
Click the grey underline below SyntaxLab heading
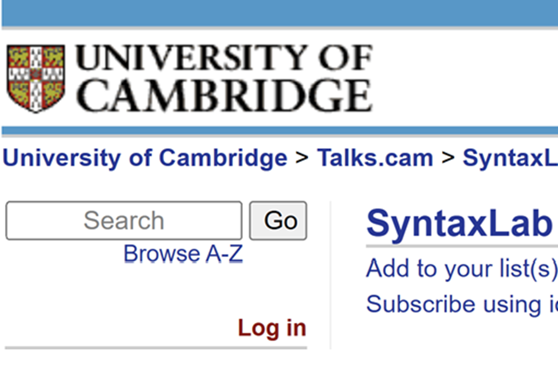[461, 246]
